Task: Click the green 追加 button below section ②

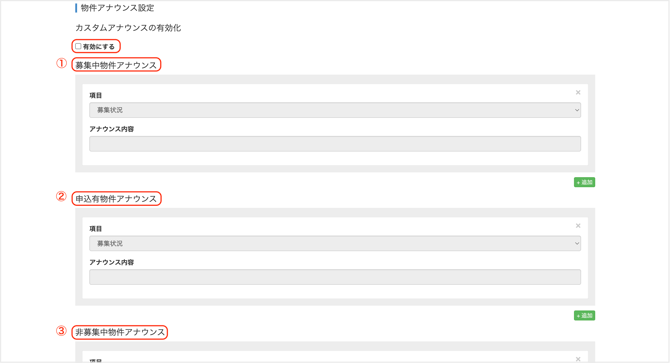Action: [x=584, y=316]
